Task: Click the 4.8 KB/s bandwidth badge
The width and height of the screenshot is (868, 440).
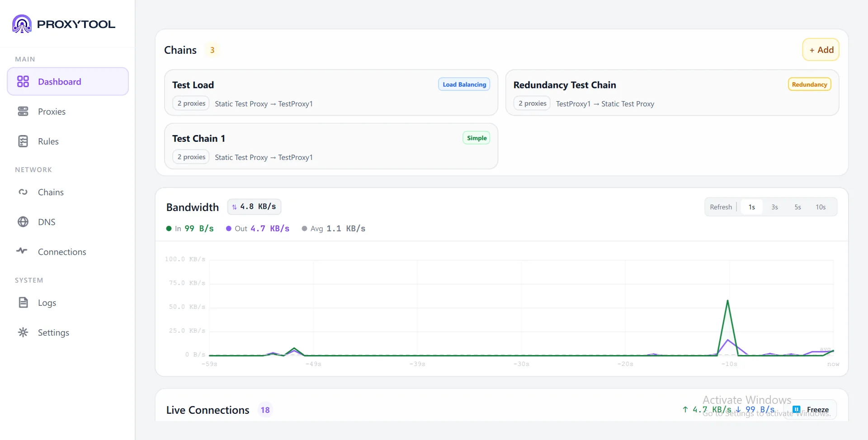Action: (254, 206)
